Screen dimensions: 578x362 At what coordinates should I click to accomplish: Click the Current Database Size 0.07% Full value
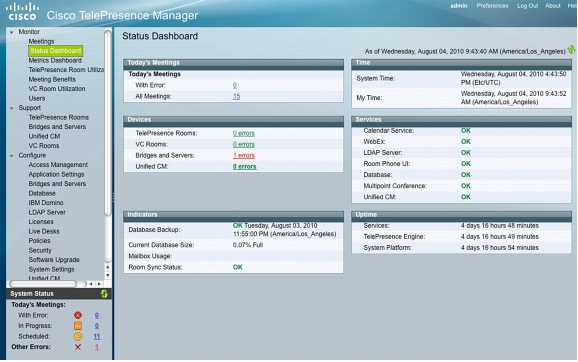tap(248, 245)
